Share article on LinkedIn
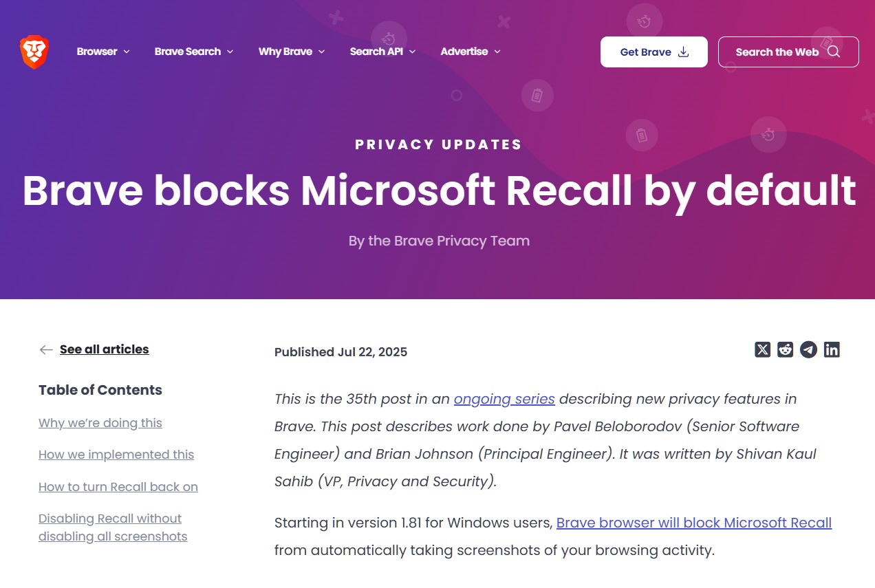 (832, 350)
